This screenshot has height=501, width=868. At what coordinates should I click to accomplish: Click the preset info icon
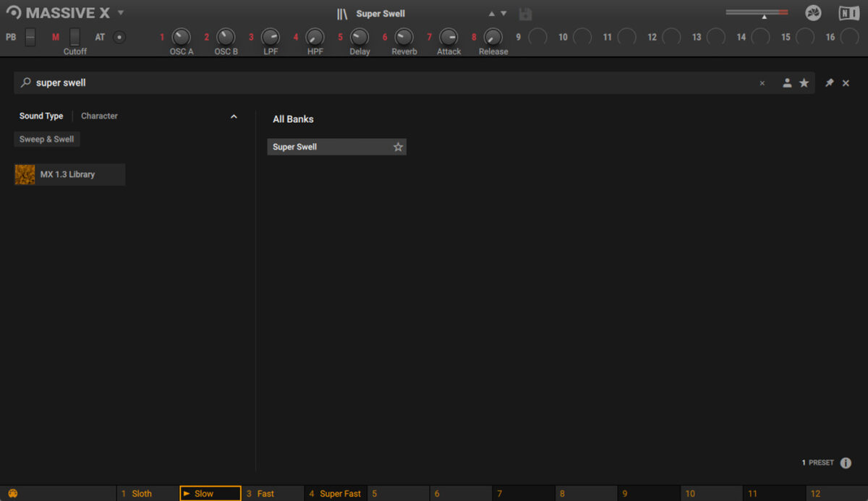tap(846, 463)
